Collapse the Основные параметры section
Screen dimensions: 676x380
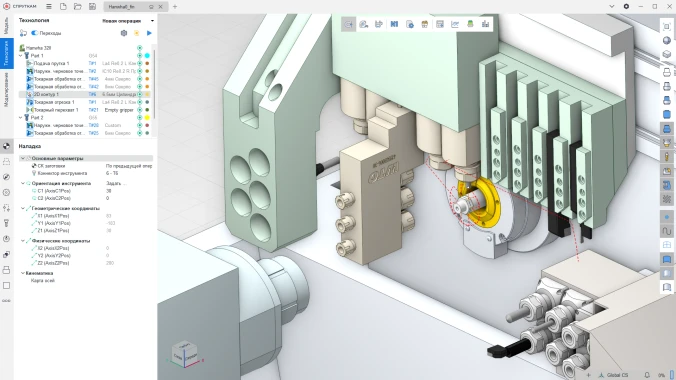23,158
